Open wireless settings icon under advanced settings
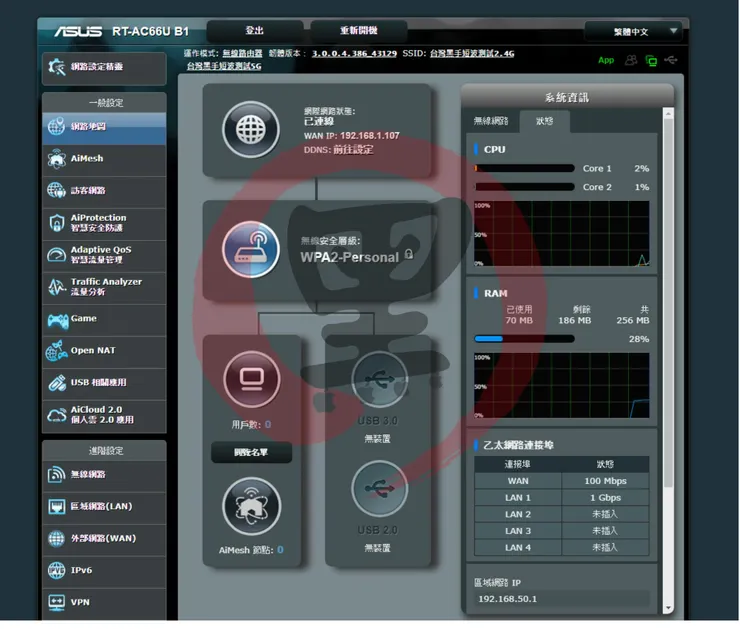740x629 pixels. [x=56, y=474]
